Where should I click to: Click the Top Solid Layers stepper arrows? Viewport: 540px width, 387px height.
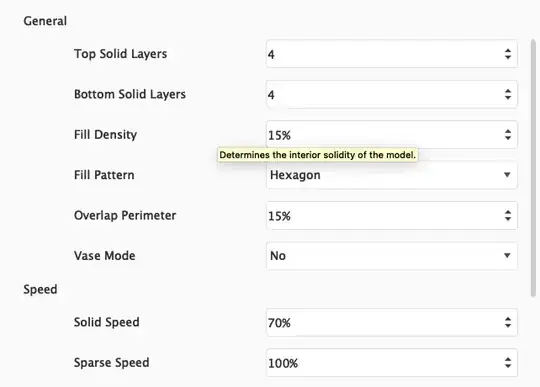[508, 54]
